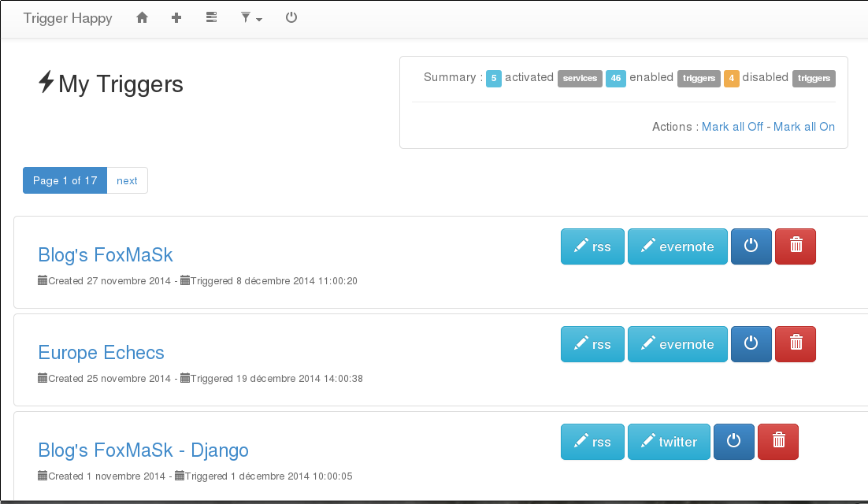Add new trigger with plus icon
Screen dimensions: 868x504
point(176,17)
